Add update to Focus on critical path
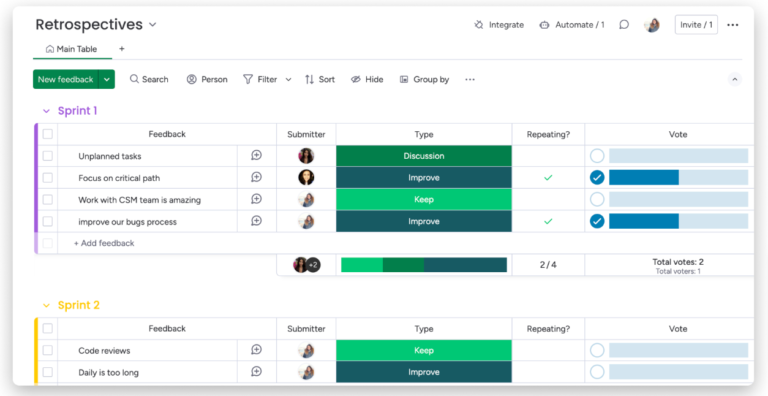 pos(256,177)
